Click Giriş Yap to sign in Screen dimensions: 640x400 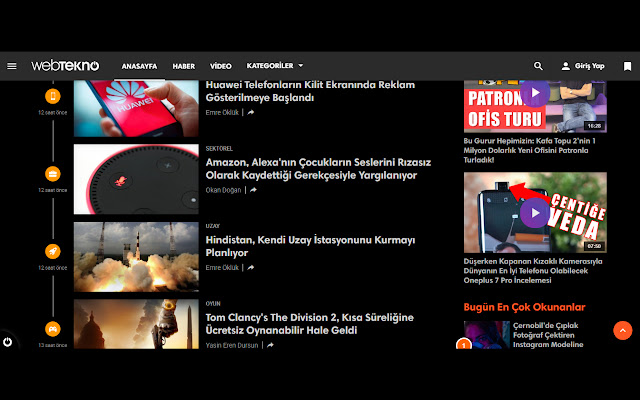tap(582, 66)
